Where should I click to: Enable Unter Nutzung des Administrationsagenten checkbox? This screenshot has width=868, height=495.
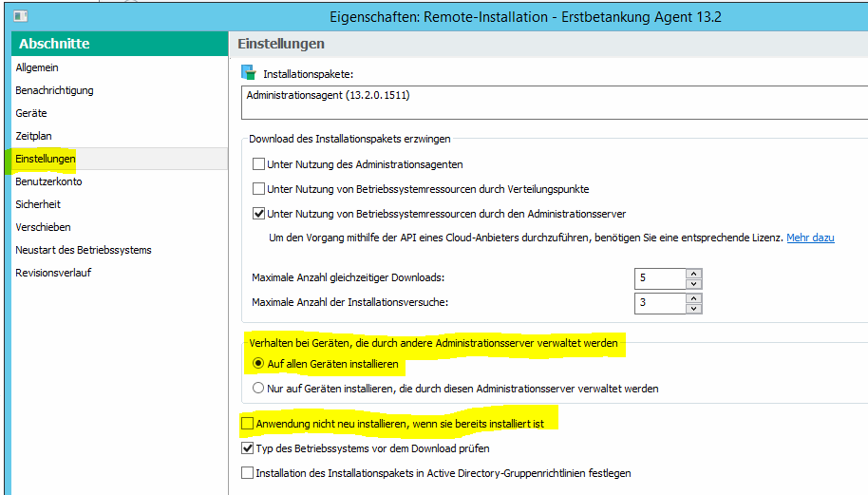258,164
